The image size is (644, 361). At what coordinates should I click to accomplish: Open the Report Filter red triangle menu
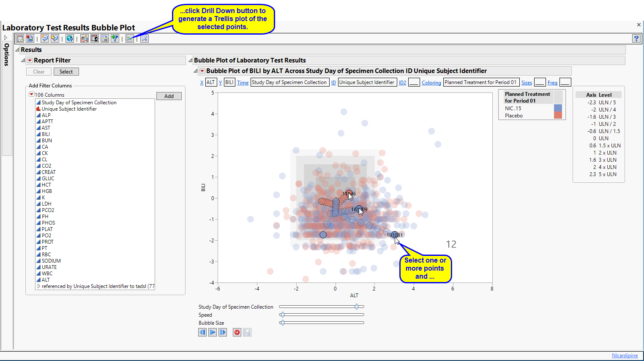(30, 60)
